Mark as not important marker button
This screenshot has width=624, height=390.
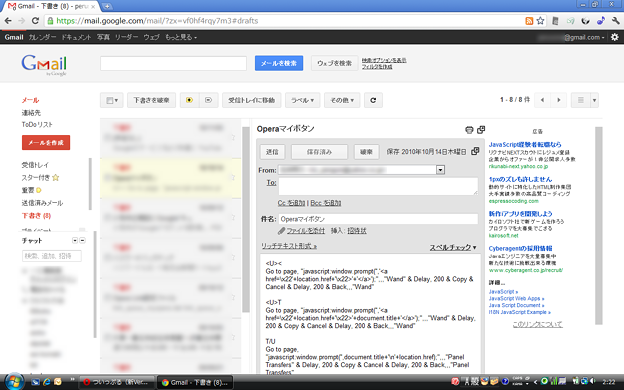[x=209, y=100]
